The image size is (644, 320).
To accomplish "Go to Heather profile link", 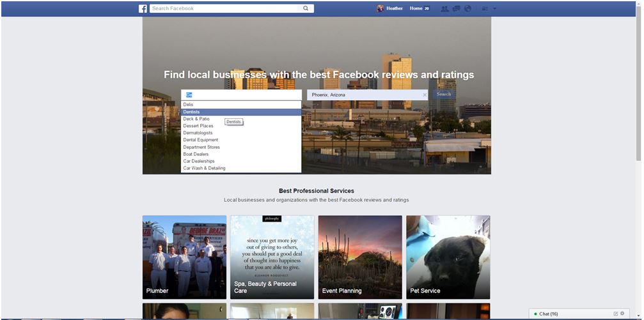I will [x=395, y=8].
